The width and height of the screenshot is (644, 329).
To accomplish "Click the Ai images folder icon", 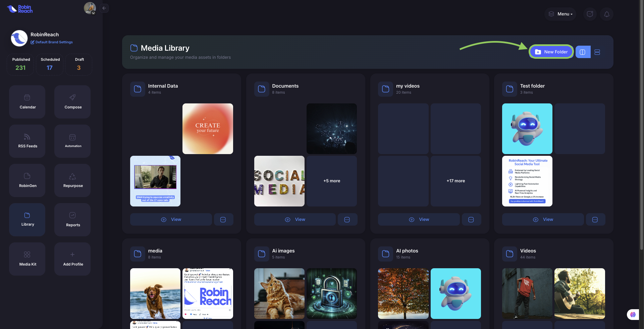I will 262,254.
